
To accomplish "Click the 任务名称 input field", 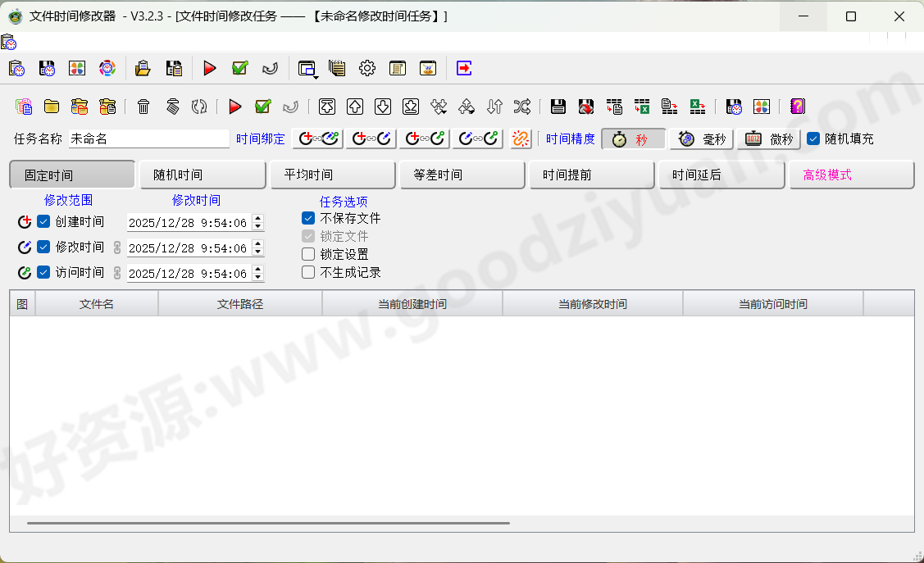I will click(148, 138).
